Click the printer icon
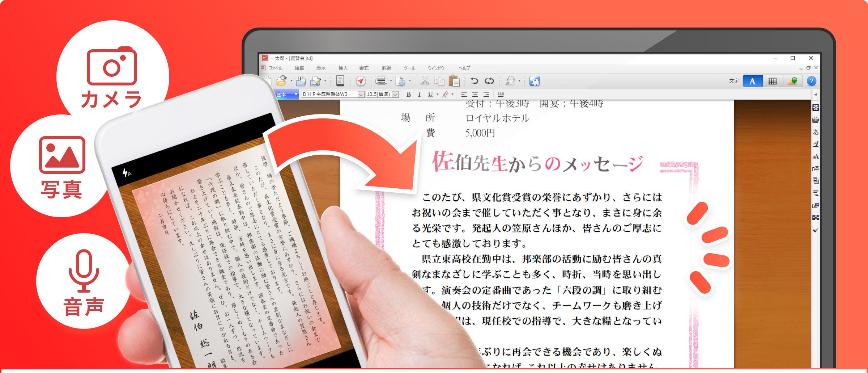The width and height of the screenshot is (868, 373). (x=381, y=81)
